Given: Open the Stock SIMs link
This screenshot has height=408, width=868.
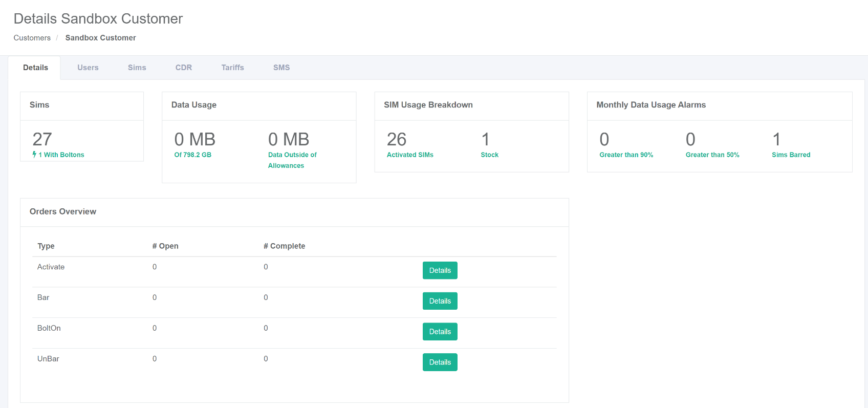Looking at the screenshot, I should (x=490, y=155).
